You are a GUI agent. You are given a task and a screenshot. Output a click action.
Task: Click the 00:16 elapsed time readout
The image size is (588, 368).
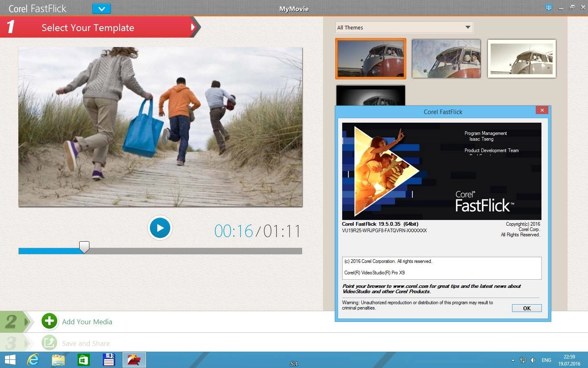[234, 231]
